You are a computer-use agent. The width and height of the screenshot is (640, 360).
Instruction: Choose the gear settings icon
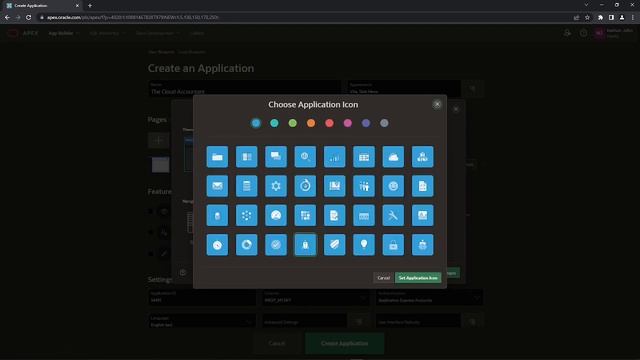click(x=276, y=186)
